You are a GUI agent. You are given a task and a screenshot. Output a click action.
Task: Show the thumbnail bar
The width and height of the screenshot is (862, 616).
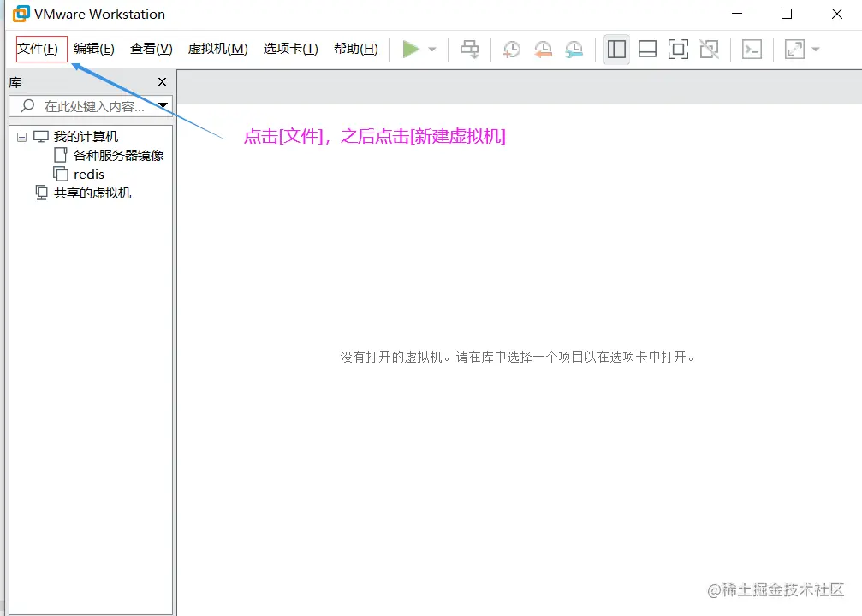[647, 49]
